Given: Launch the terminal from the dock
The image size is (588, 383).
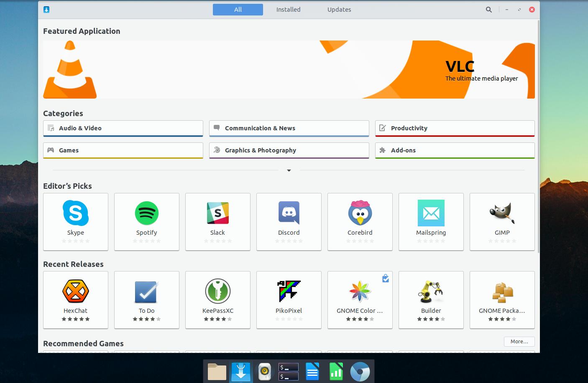Looking at the screenshot, I should click(x=289, y=372).
